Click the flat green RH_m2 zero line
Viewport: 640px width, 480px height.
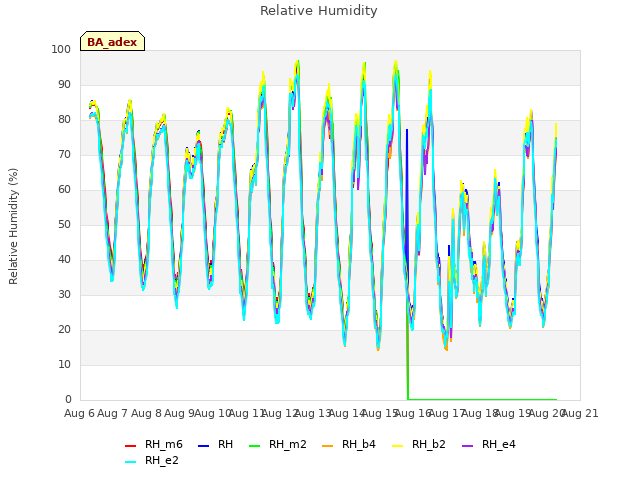click(x=482, y=399)
